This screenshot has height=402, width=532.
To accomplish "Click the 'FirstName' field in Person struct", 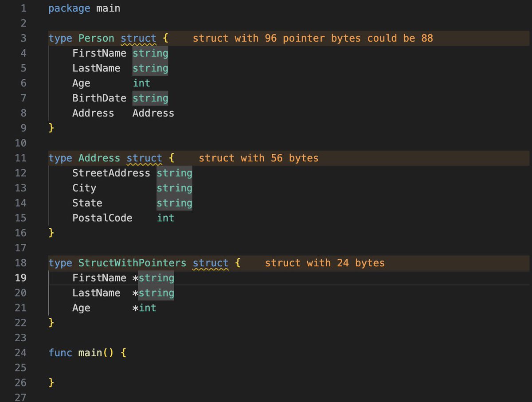I will click(99, 54).
